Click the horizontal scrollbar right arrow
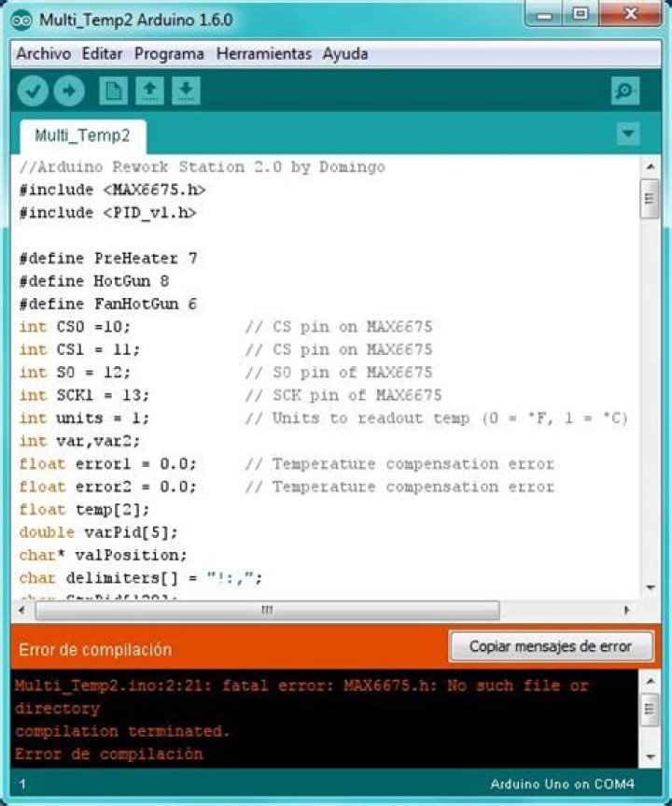Viewport: 672px width, 806px height. click(626, 610)
